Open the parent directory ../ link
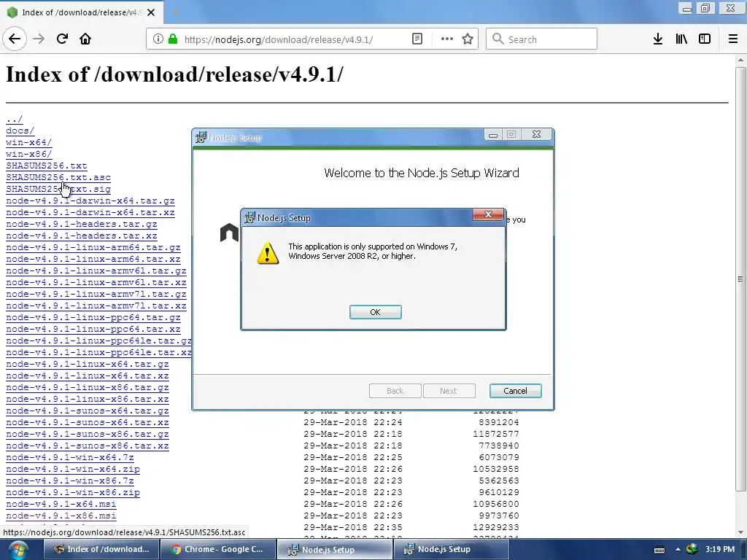Viewport: 747px width, 560px height. [x=15, y=119]
